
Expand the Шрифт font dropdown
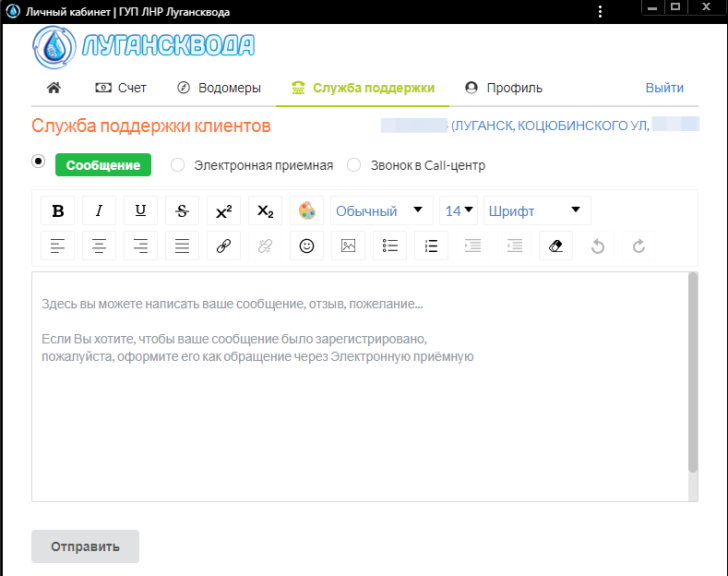point(537,210)
